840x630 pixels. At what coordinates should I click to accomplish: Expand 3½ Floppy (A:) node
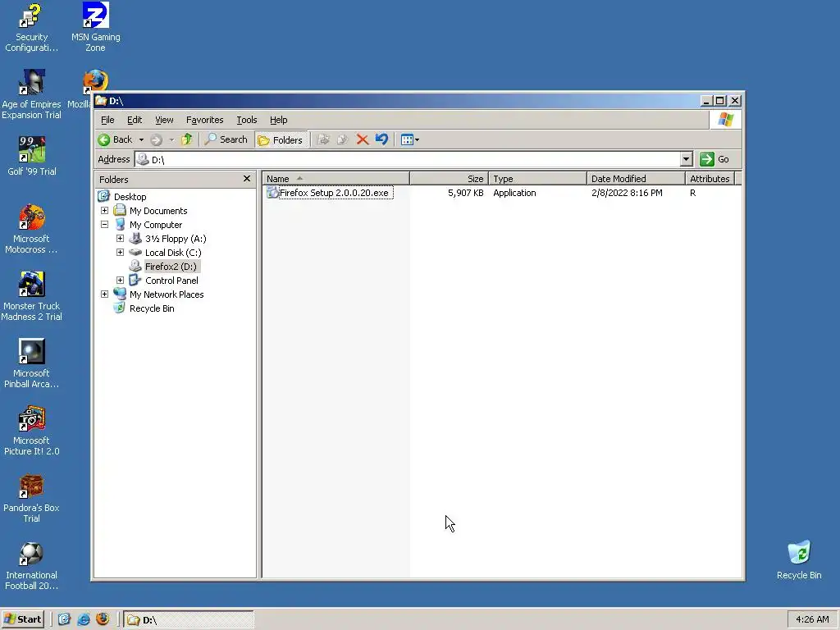pyautogui.click(x=120, y=239)
